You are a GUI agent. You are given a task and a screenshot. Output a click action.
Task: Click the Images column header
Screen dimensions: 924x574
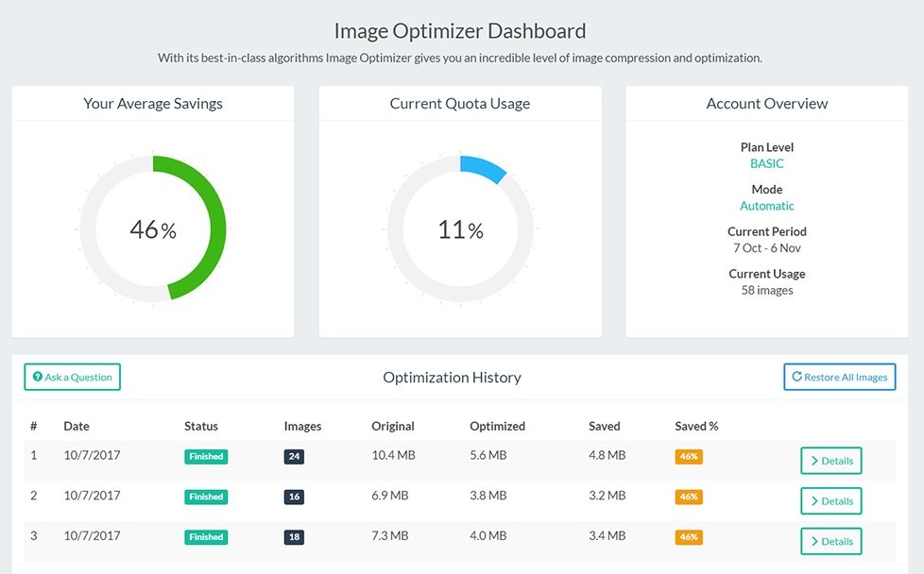303,426
